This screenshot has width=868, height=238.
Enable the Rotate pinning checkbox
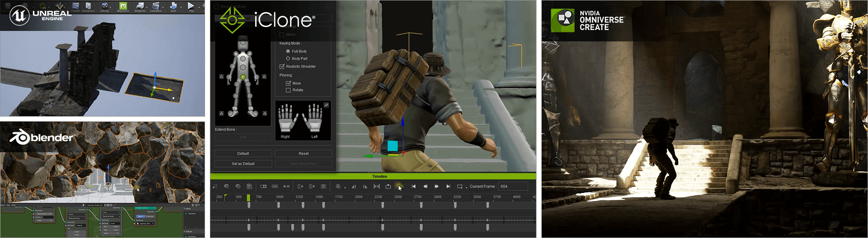click(288, 90)
